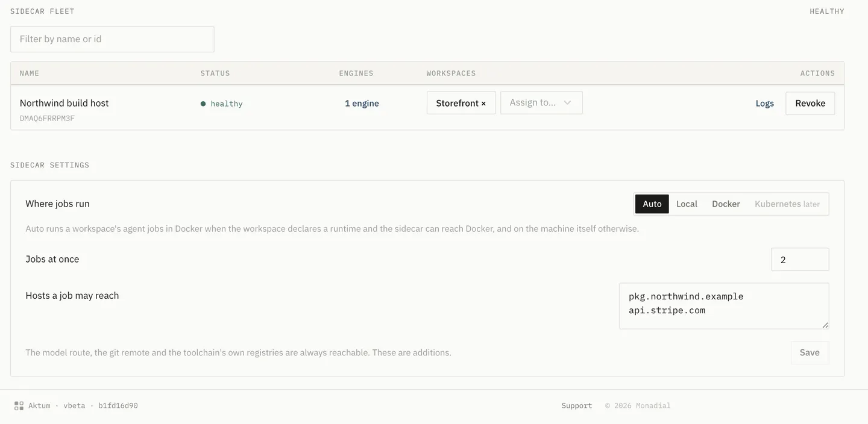Click the SIDECAR SETTINGS heading
The width and height of the screenshot is (868, 424).
tap(49, 165)
